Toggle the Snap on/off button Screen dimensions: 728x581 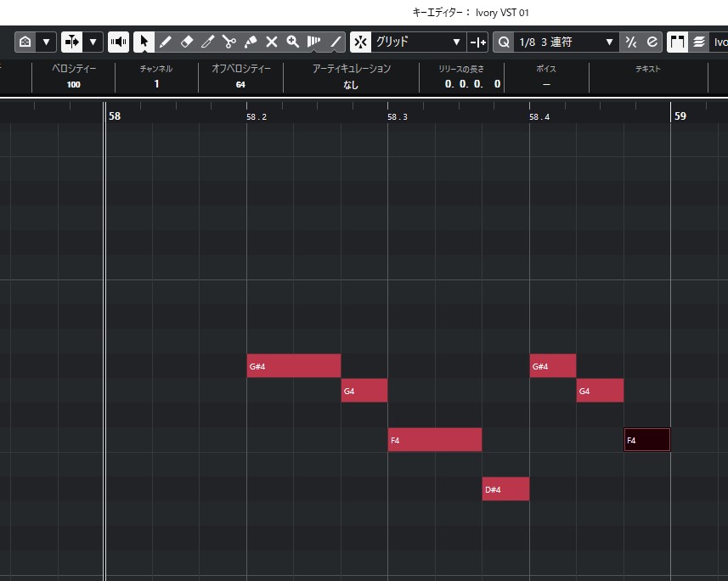(x=361, y=42)
